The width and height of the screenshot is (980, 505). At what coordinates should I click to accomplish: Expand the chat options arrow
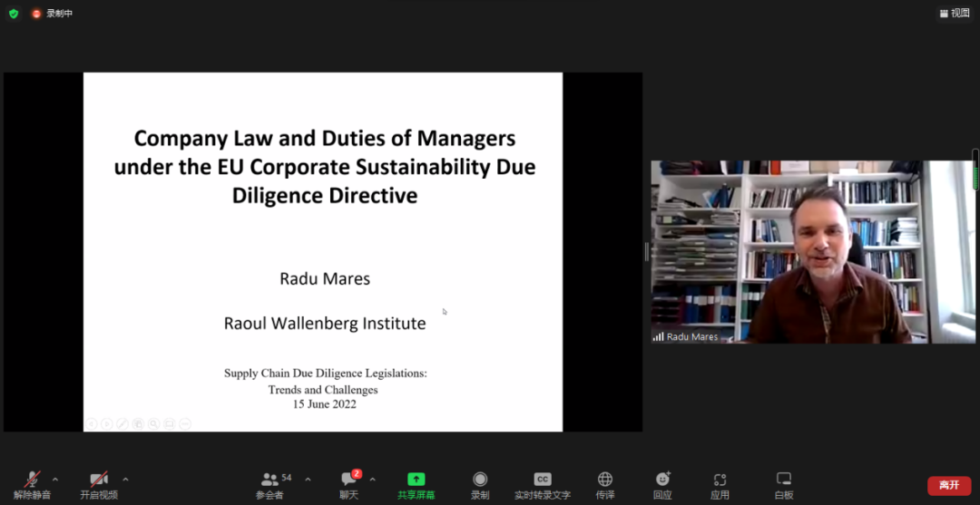click(x=373, y=479)
